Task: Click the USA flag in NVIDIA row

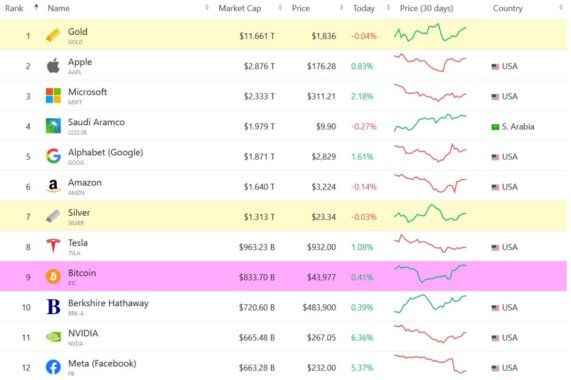Action: click(x=495, y=339)
